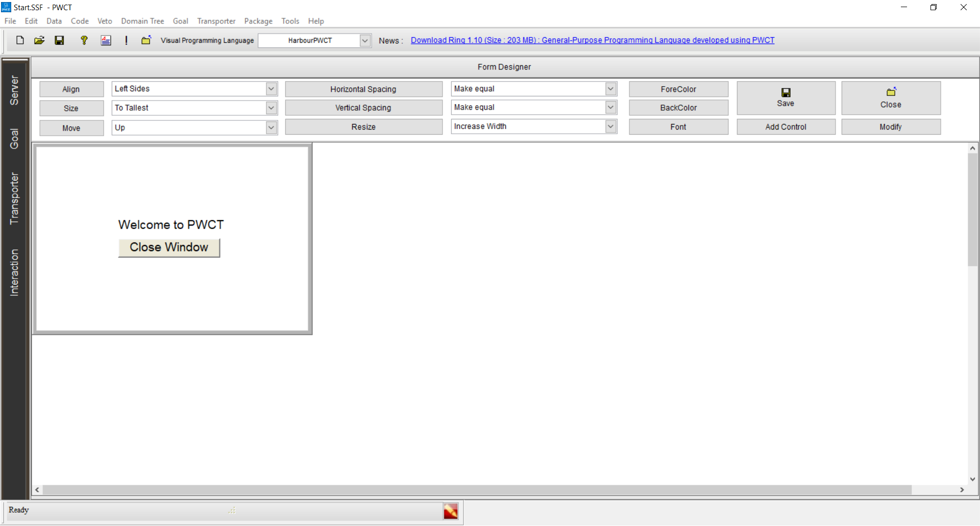Select the Welcome to PWCT label on the form
980x526 pixels.
pos(171,225)
